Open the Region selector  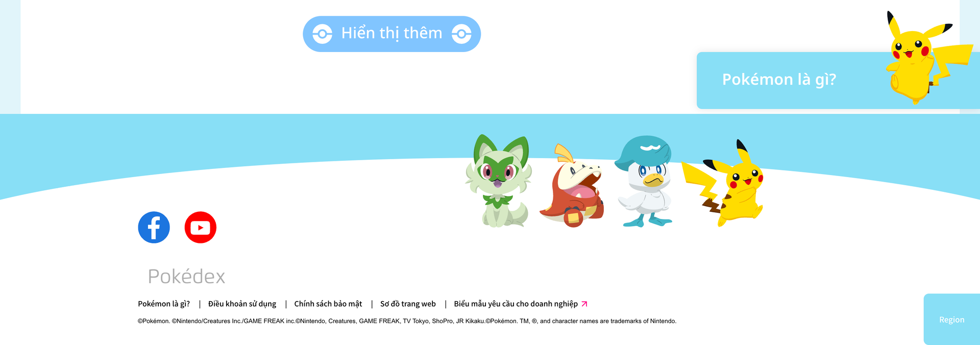(x=951, y=319)
